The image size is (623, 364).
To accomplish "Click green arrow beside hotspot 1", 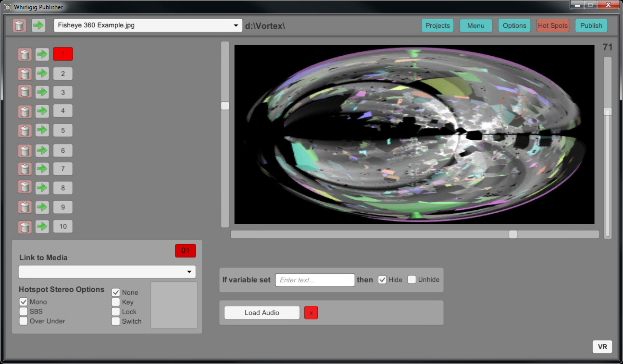I will 42,54.
